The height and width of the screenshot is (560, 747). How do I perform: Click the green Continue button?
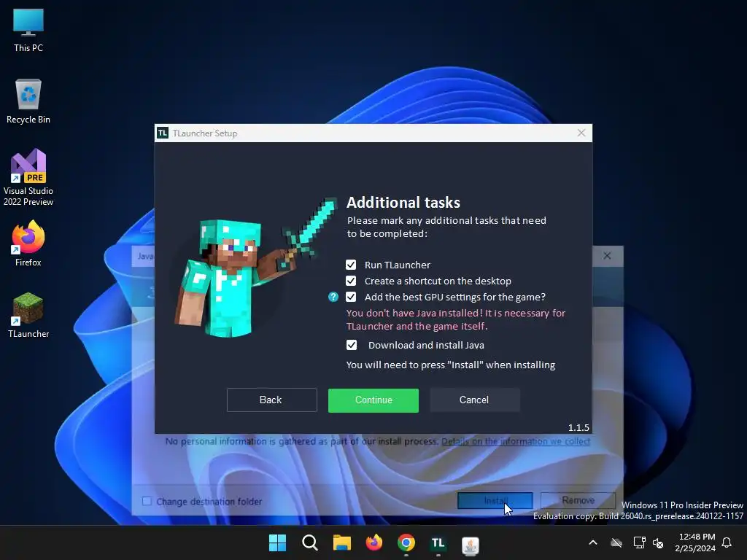pyautogui.click(x=373, y=400)
